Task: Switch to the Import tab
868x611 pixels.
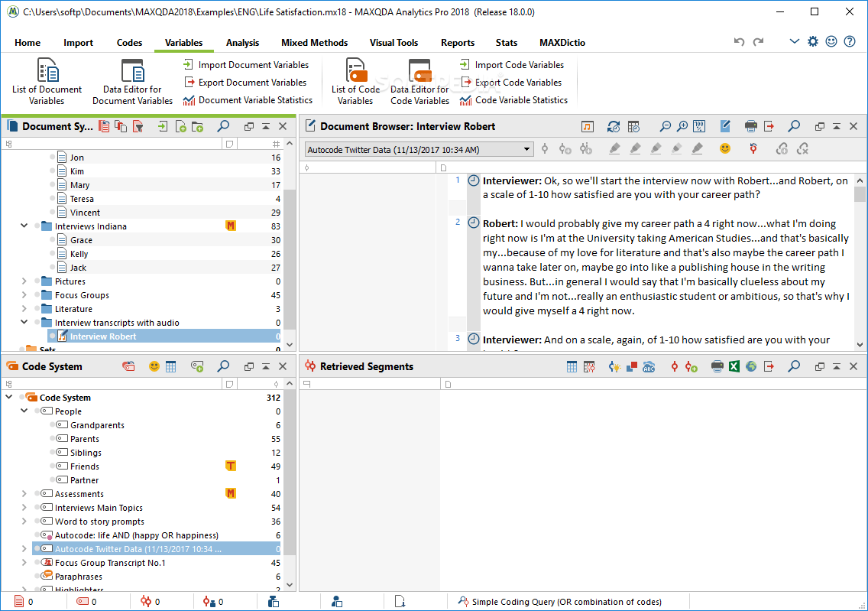Action: coord(78,43)
